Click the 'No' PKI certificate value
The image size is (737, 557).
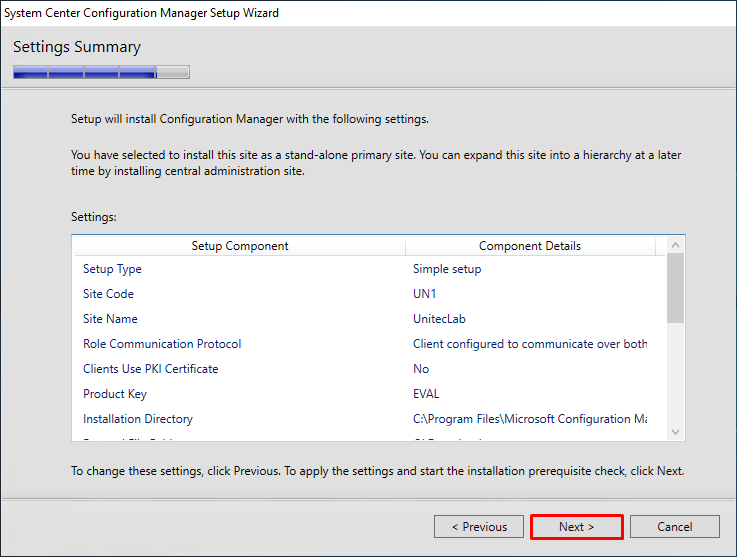[x=421, y=369]
